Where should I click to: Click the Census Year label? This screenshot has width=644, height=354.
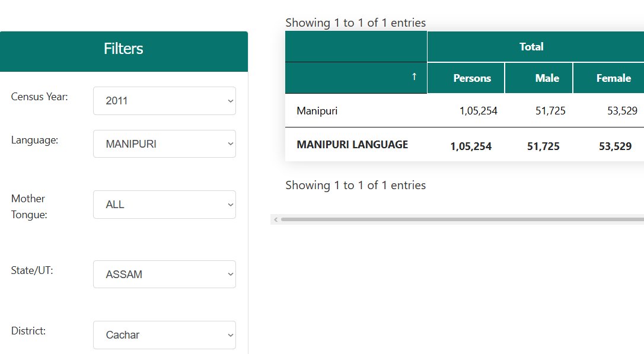point(39,97)
